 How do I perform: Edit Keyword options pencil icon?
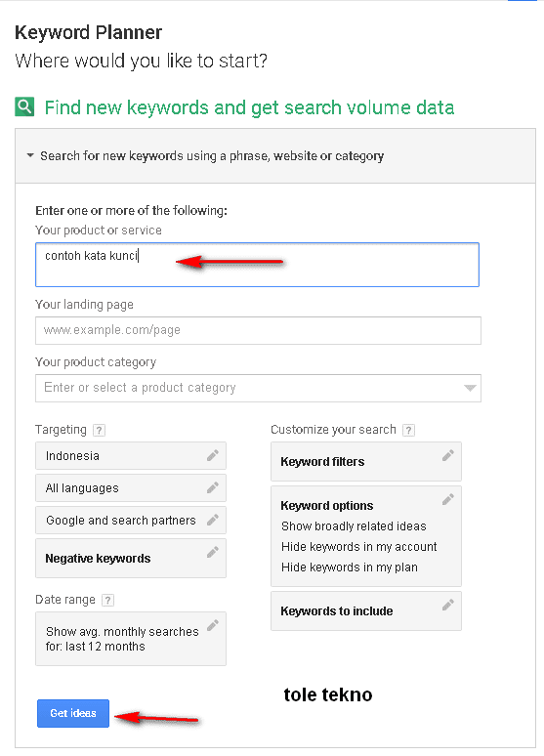[448, 499]
